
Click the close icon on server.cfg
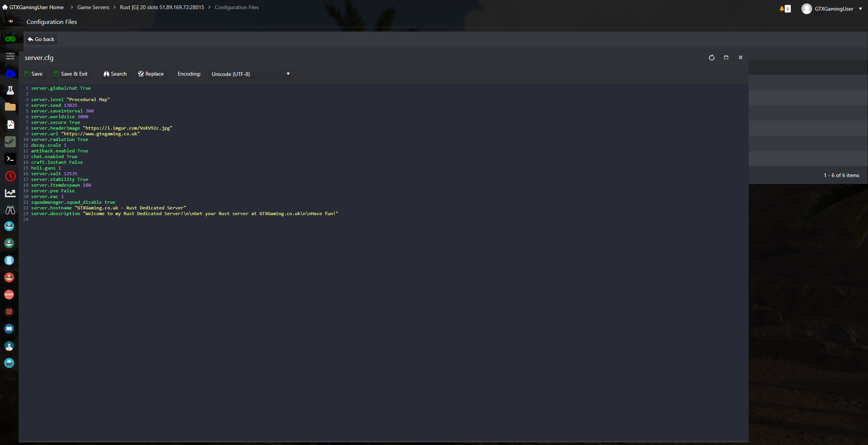pos(741,57)
